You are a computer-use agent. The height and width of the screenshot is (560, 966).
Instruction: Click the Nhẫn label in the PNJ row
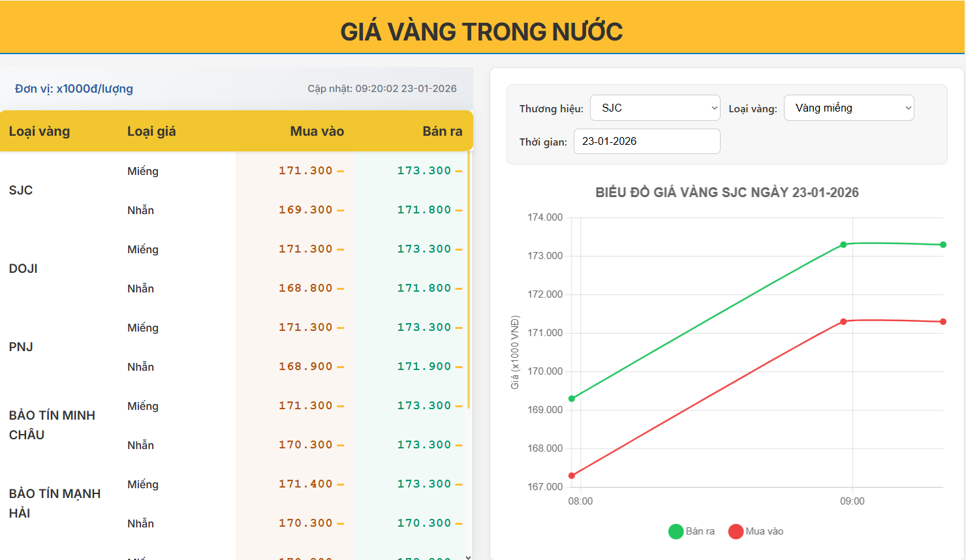tap(140, 367)
